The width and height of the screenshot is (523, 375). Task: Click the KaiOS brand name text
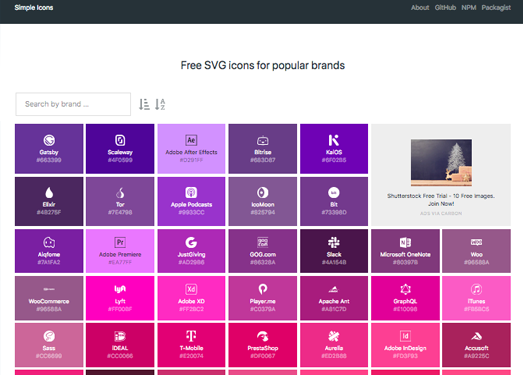334,152
